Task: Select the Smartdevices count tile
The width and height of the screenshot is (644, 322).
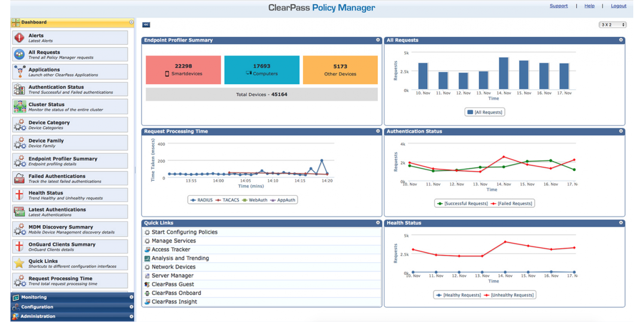Action: tap(183, 70)
